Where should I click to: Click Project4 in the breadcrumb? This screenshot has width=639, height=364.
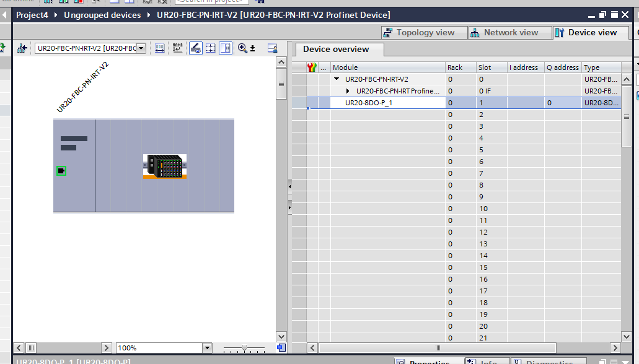(x=32, y=15)
